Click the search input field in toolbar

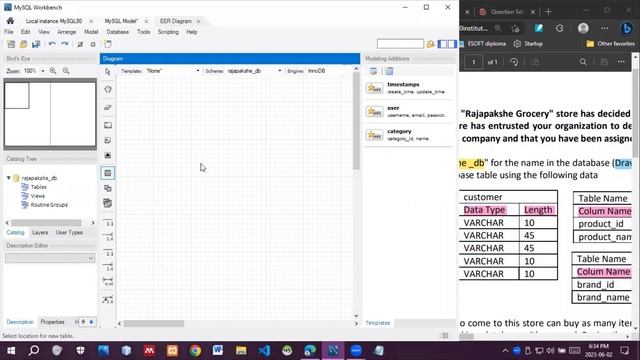[x=400, y=44]
